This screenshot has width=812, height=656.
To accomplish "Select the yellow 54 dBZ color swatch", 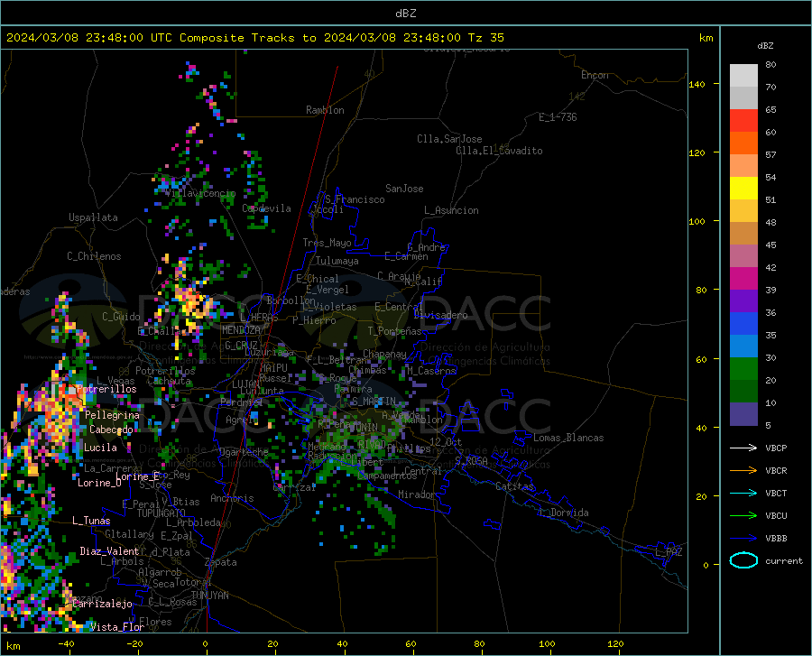I will coord(743,189).
